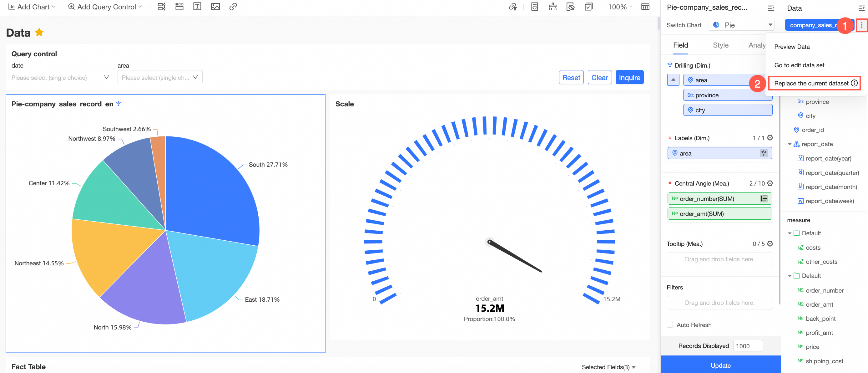
Task: Collapse the Data panel
Action: pyautogui.click(x=861, y=8)
